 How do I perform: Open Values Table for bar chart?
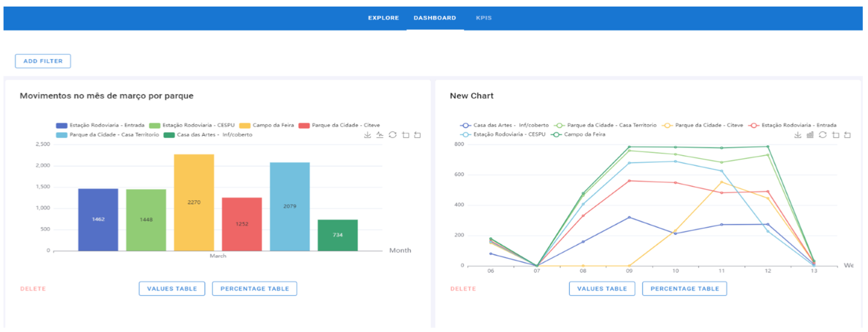172,288
